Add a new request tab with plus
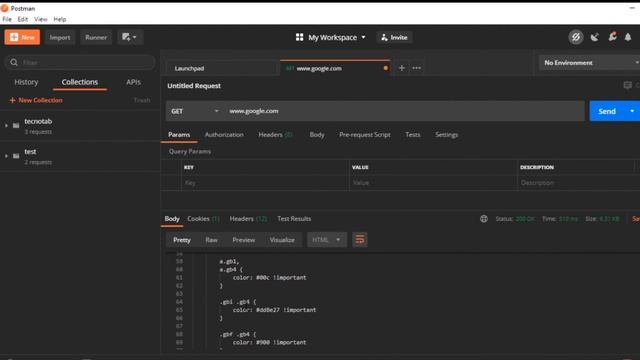The image size is (640, 360). click(x=402, y=68)
